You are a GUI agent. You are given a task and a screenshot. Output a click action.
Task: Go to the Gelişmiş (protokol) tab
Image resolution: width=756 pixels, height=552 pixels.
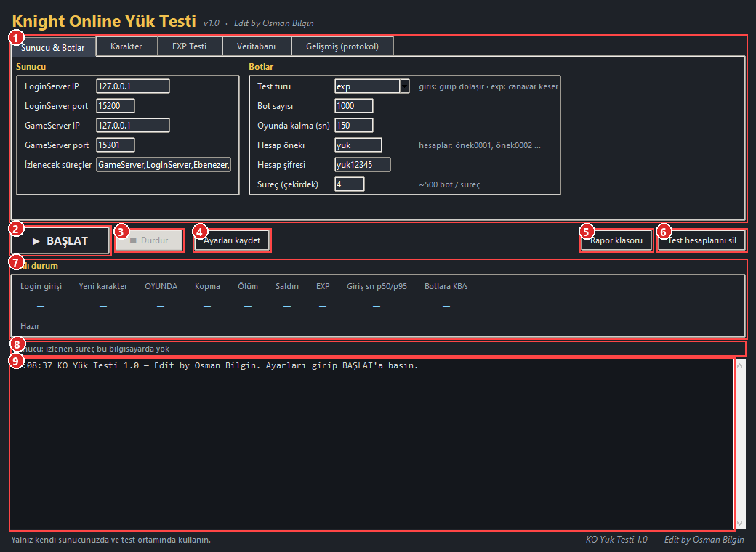(342, 46)
